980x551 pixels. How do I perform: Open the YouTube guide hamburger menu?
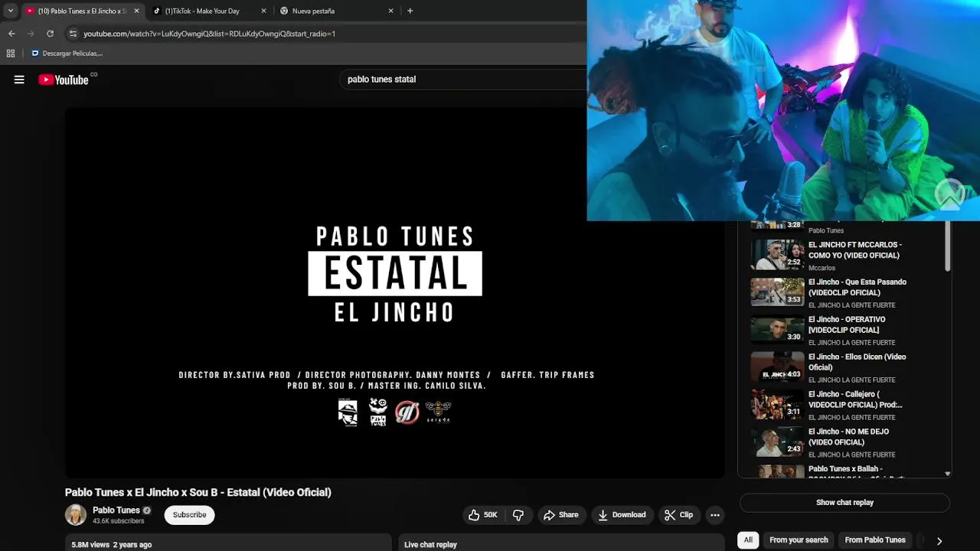pyautogui.click(x=19, y=80)
